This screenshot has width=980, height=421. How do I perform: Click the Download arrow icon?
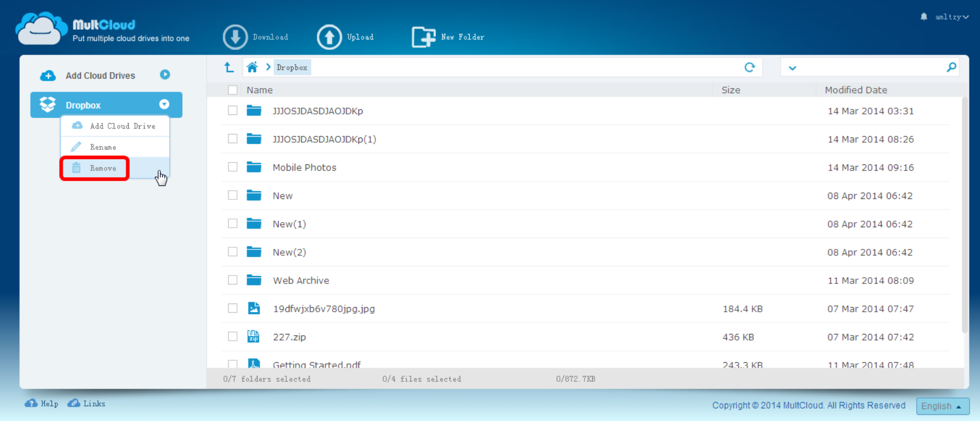click(235, 37)
